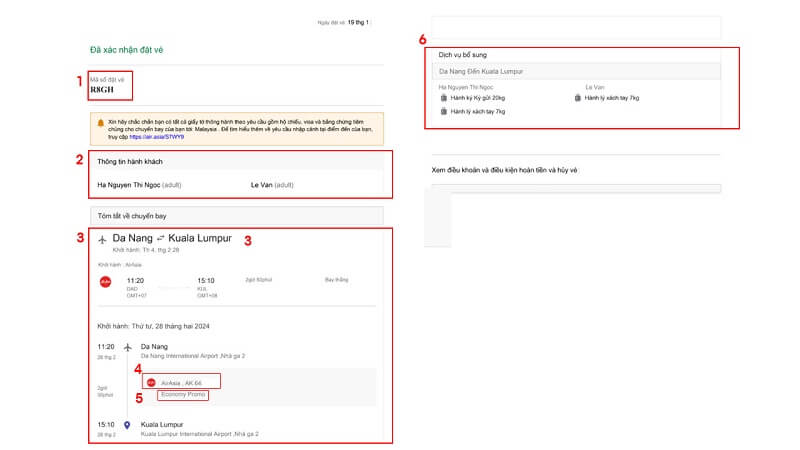Click the airplane icon beside Da Nang heading
This screenshot has width=800, height=450.
point(103,239)
